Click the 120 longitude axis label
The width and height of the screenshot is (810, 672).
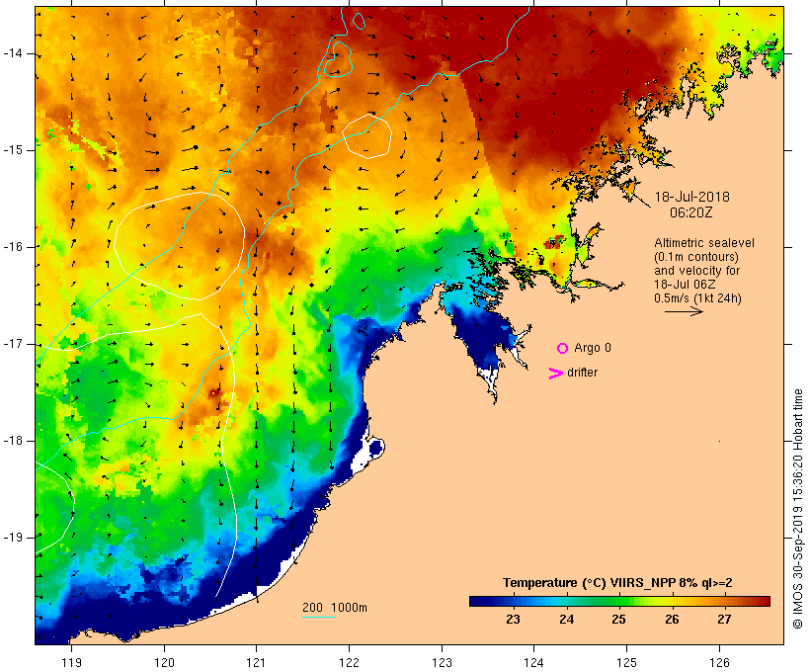click(x=164, y=662)
